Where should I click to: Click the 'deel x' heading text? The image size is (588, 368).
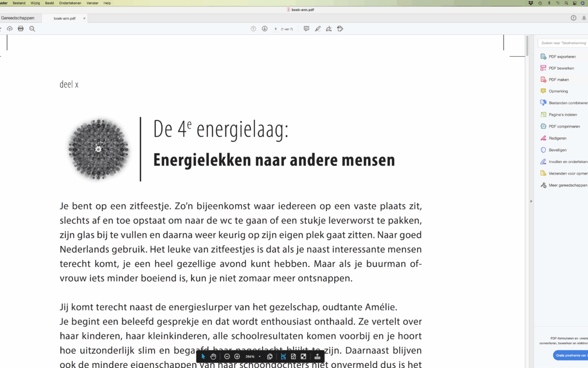69,84
